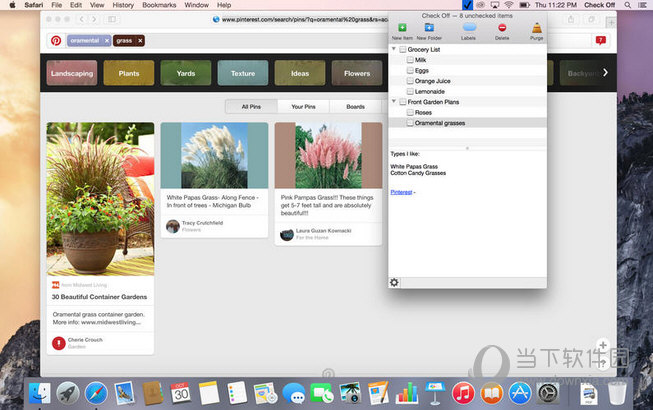Check the Orange Juice checkbox
653x410 pixels.
point(410,81)
